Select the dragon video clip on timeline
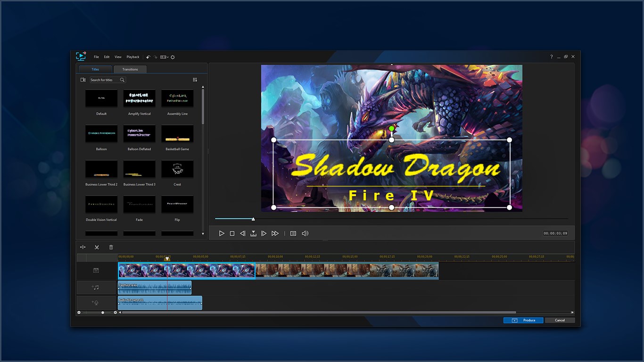Image resolution: width=644 pixels, height=362 pixels. [x=187, y=271]
